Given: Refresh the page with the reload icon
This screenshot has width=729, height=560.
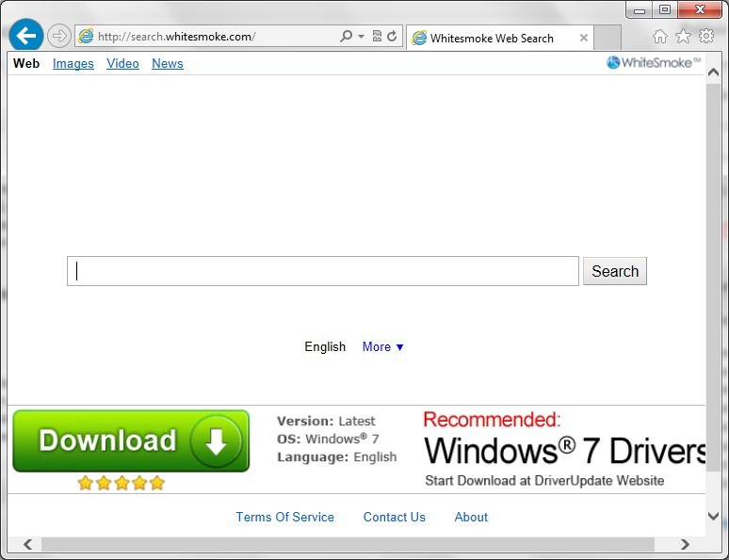Looking at the screenshot, I should pos(392,37).
